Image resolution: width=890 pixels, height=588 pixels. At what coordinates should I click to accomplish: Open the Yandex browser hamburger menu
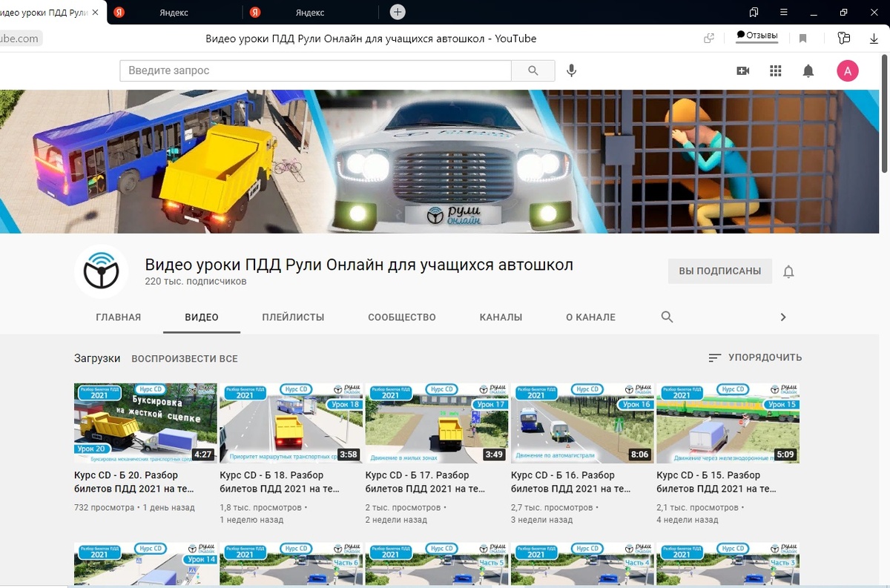(784, 13)
